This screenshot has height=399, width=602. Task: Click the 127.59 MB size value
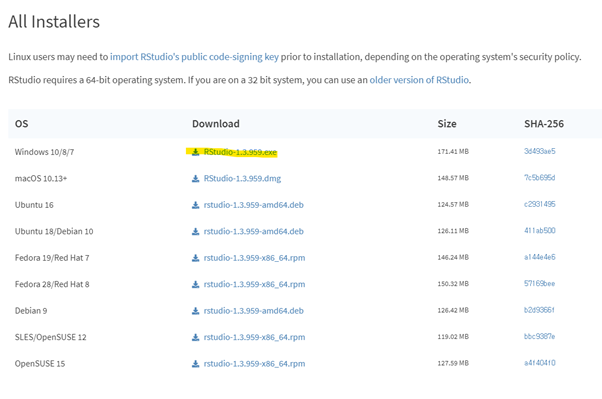(453, 363)
